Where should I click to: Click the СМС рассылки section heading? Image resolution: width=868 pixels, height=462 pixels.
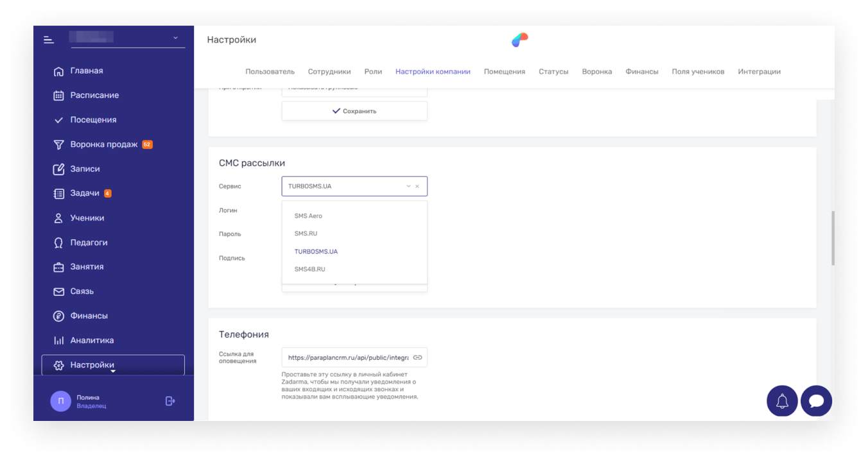tap(252, 164)
